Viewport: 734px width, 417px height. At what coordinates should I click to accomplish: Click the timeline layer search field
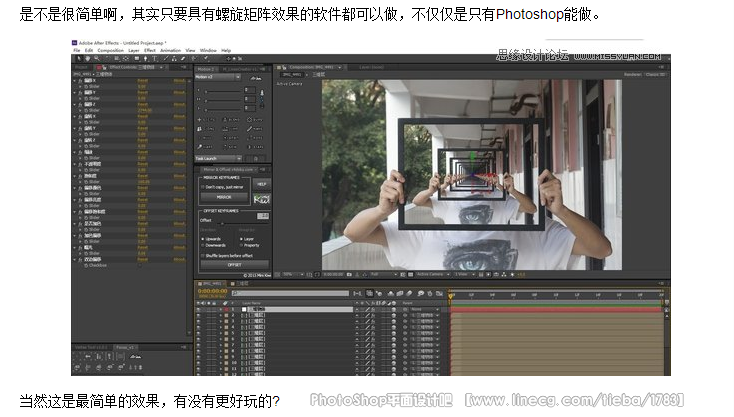point(291,293)
